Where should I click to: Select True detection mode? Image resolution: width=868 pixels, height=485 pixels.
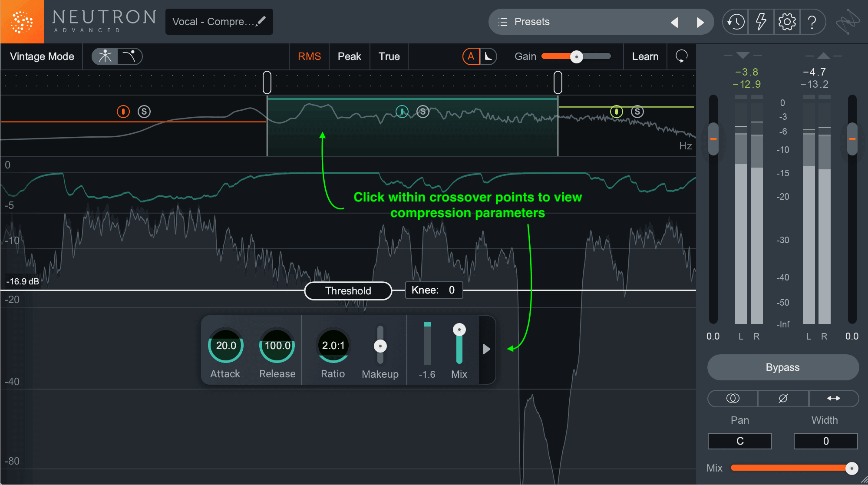coord(389,56)
